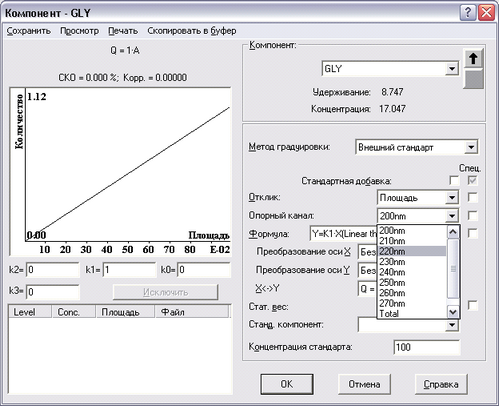Close the Компонент - GLY dialog
Screen dimensions: 499x406
(486, 13)
